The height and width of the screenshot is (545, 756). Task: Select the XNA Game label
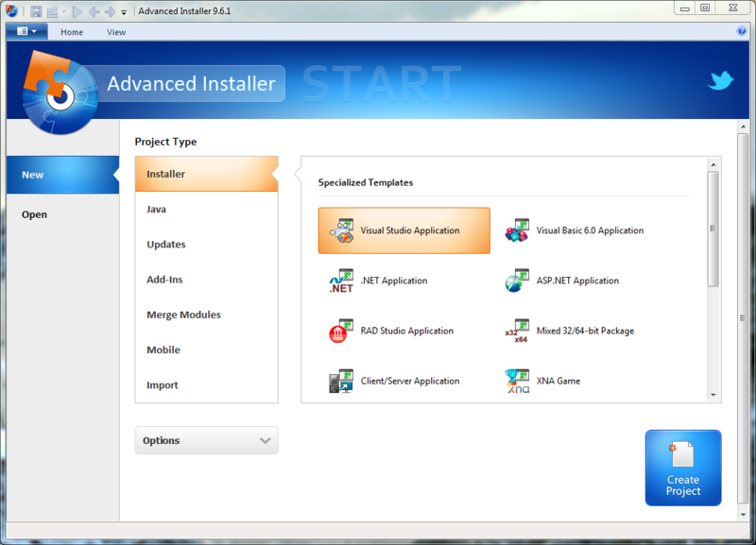558,381
